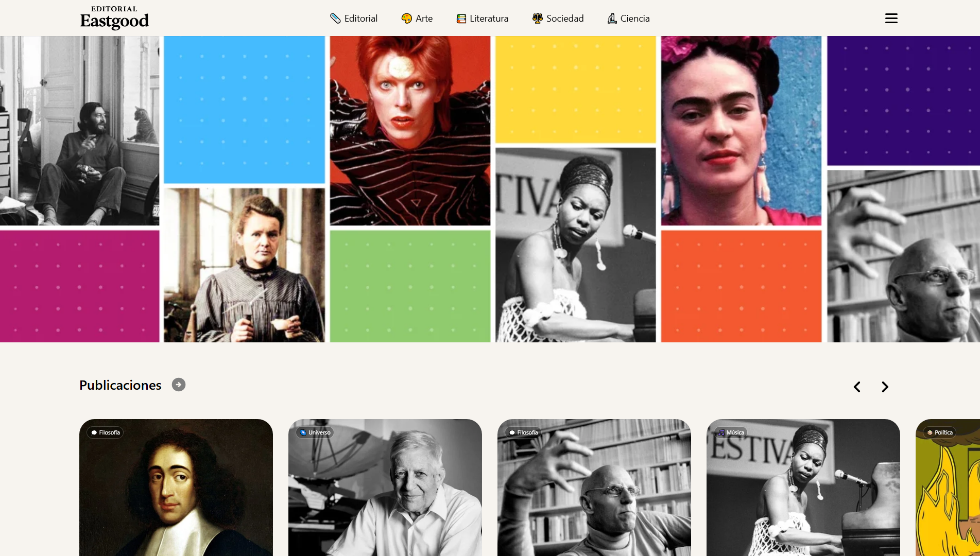Open the Sociedad menu item

pos(558,19)
